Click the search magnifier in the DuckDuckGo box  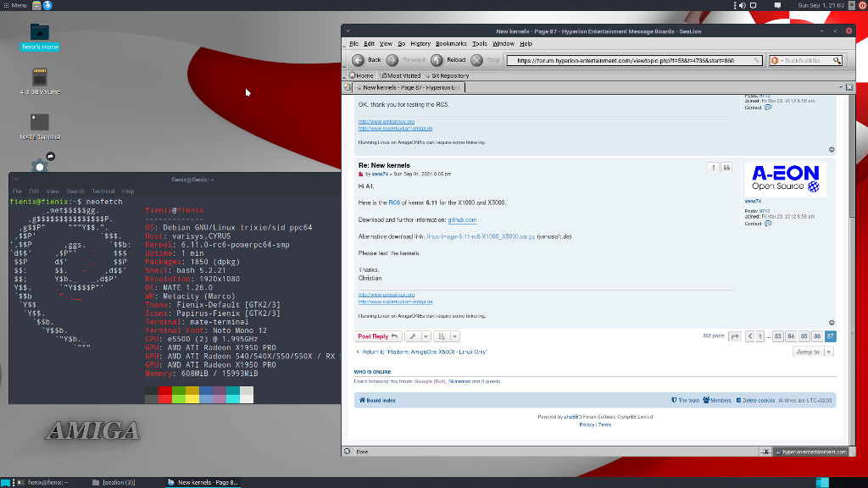click(x=837, y=60)
